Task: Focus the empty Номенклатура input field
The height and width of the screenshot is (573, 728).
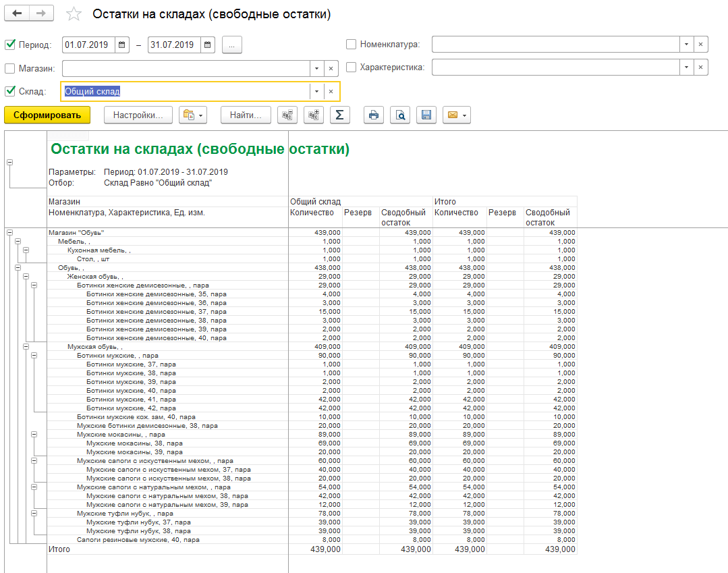Action: click(x=556, y=45)
